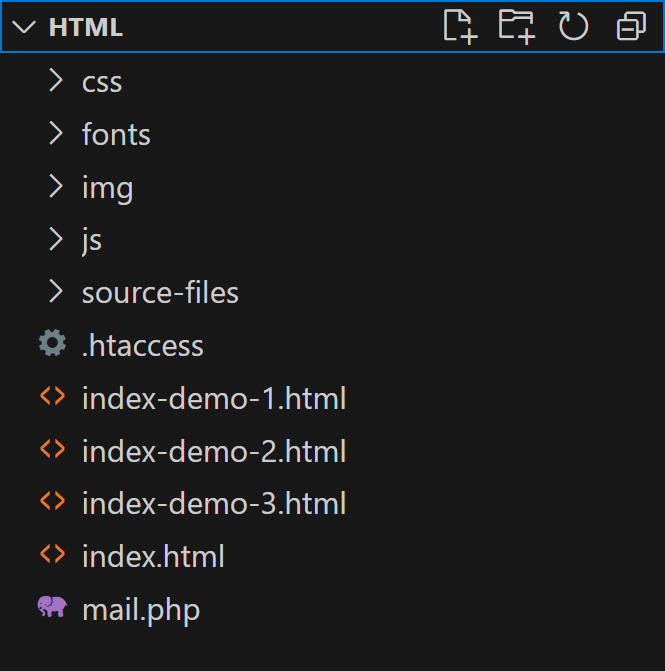Viewport: 665px width, 671px height.
Task: Open the index.html file
Action: pos(153,556)
